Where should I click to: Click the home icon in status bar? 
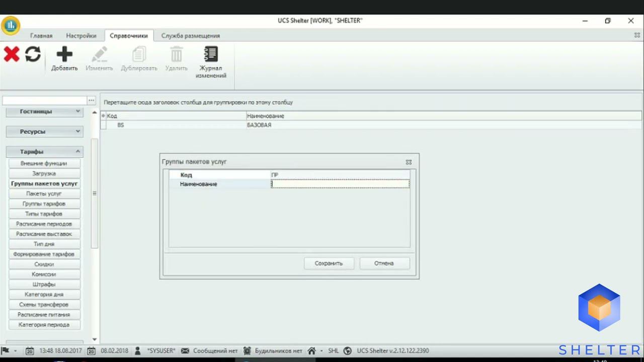[312, 350]
